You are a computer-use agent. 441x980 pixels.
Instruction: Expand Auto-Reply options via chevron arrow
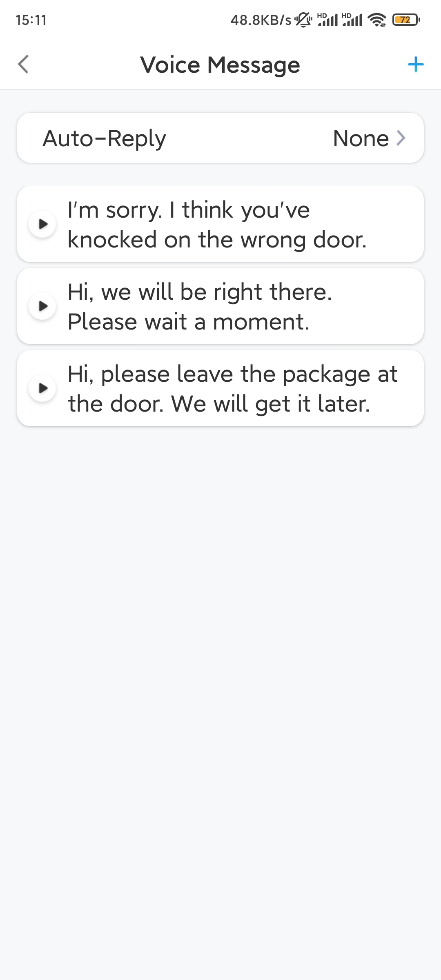click(401, 138)
